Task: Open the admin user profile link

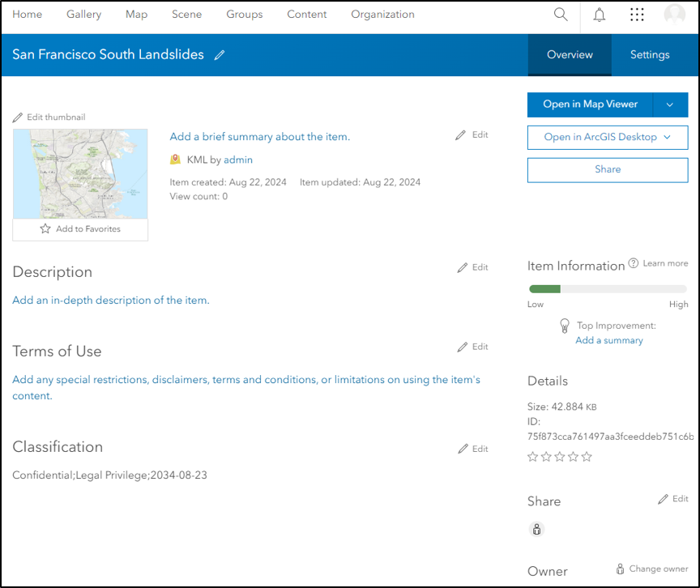Action: pyautogui.click(x=237, y=160)
